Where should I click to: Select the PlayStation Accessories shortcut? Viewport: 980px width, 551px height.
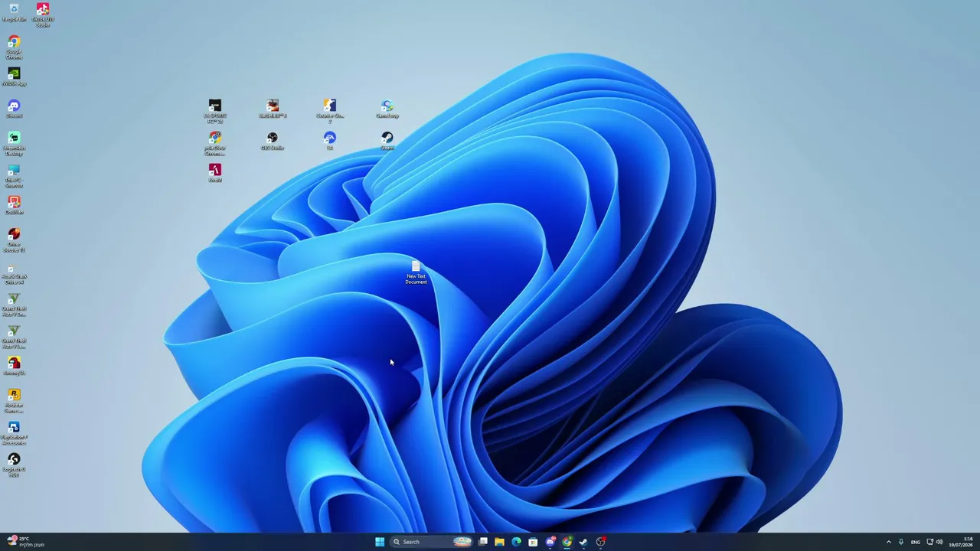(14, 432)
